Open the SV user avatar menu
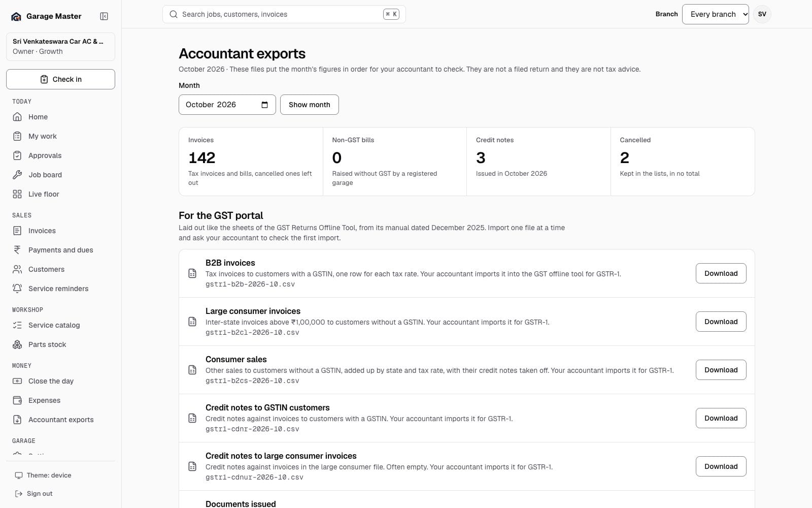 click(x=762, y=14)
